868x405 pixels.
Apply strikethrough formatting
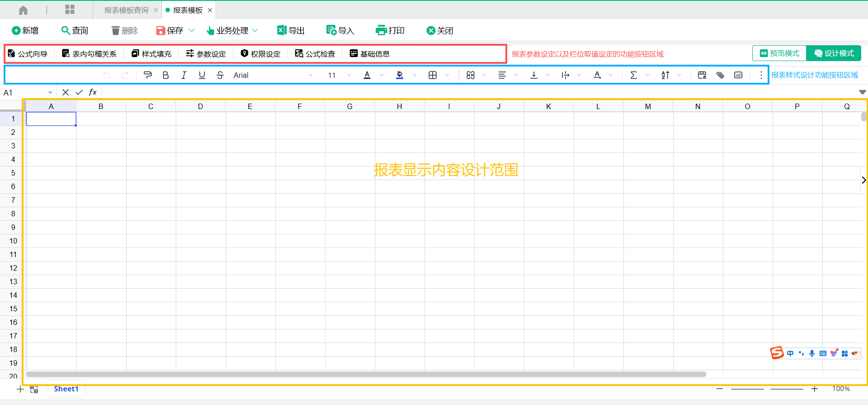tap(220, 75)
